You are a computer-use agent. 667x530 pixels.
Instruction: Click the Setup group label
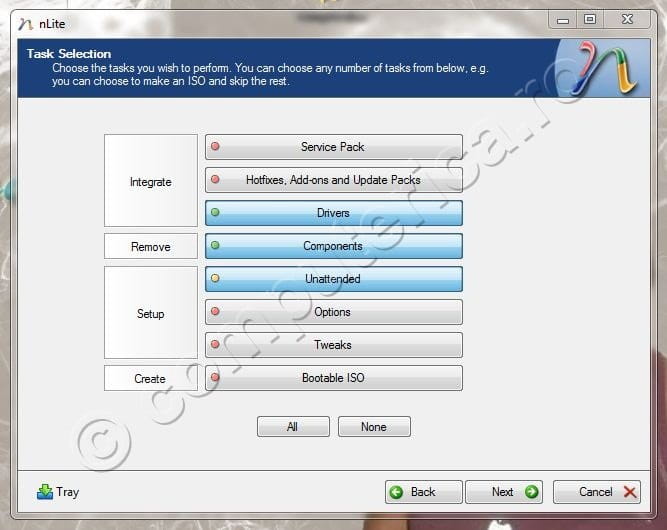tap(151, 312)
